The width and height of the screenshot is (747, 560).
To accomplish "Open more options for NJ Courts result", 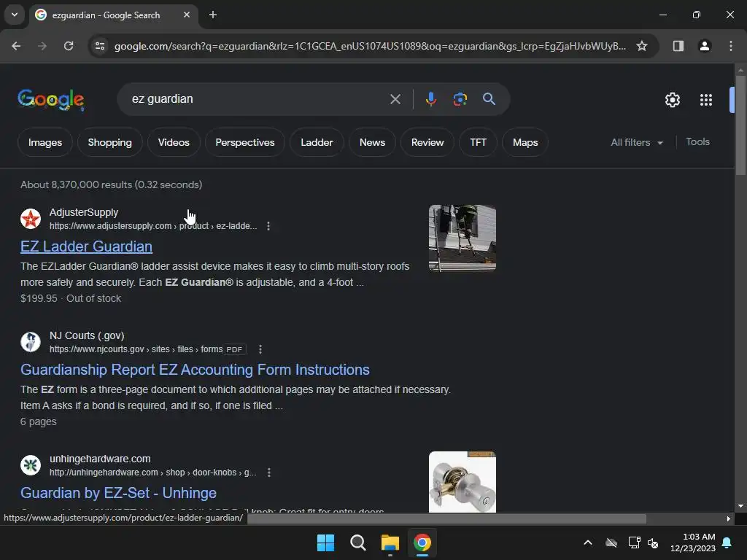I will click(260, 349).
